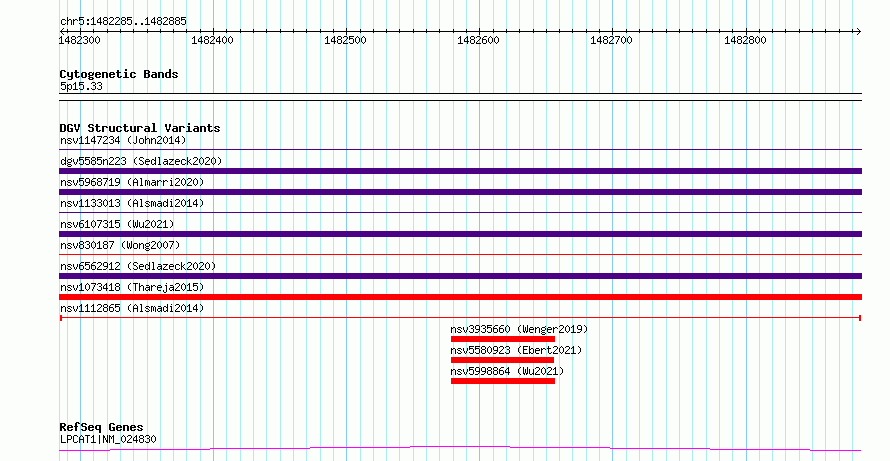
Task: Click the thick purple bar of nsv6107315
Action: 460,234
